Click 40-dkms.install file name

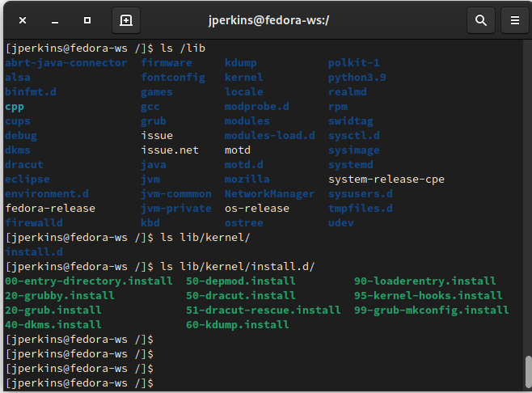click(53, 325)
